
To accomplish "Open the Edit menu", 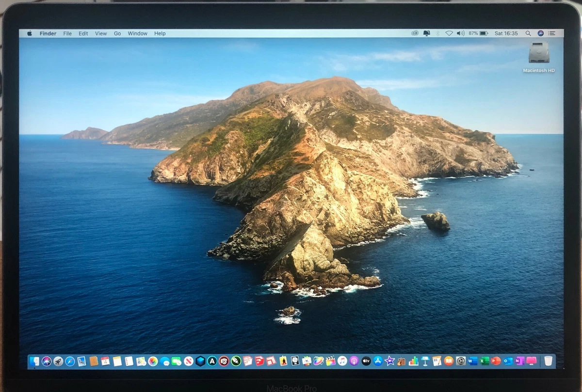I will click(x=83, y=33).
